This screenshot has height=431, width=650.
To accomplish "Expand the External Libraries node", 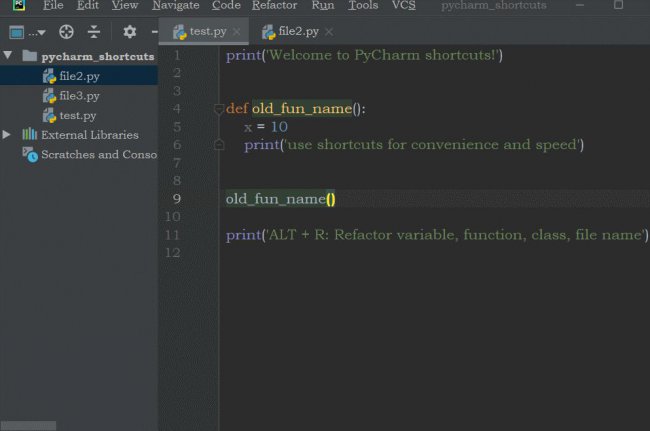I will [7, 135].
